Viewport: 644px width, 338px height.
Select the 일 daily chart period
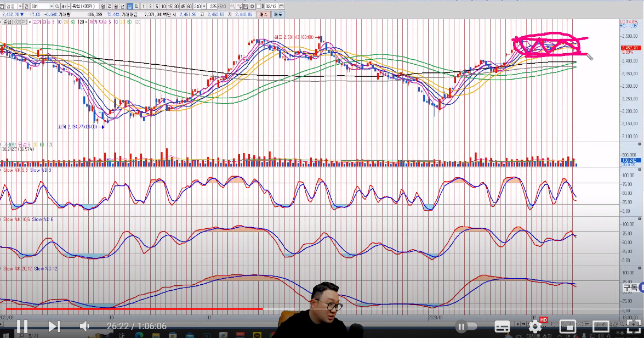(x=103, y=7)
